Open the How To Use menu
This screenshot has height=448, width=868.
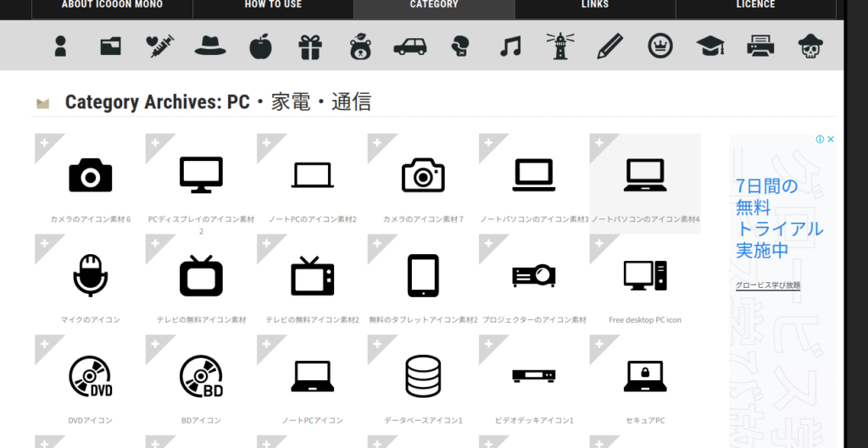[x=274, y=4]
